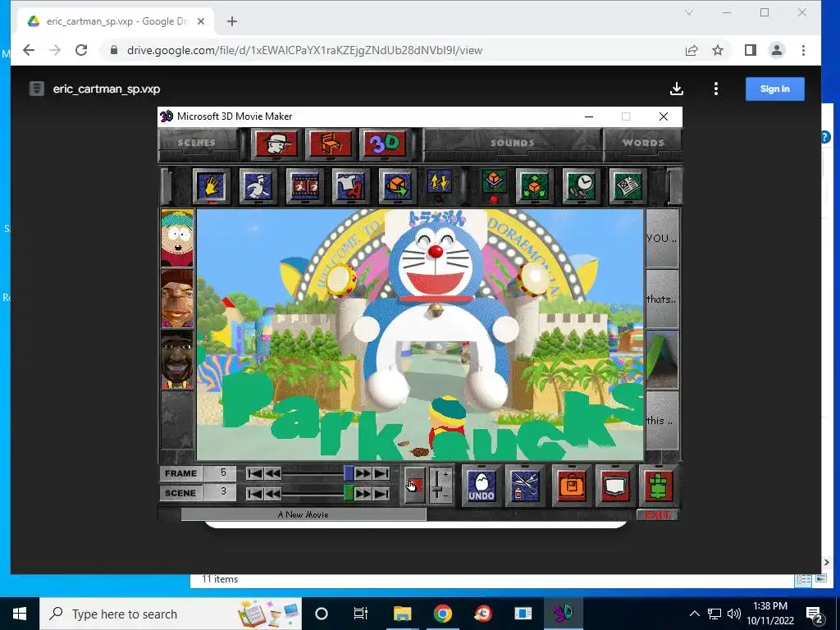The image size is (840, 630).
Task: Open the scissors cut and paste tool
Action: (524, 486)
